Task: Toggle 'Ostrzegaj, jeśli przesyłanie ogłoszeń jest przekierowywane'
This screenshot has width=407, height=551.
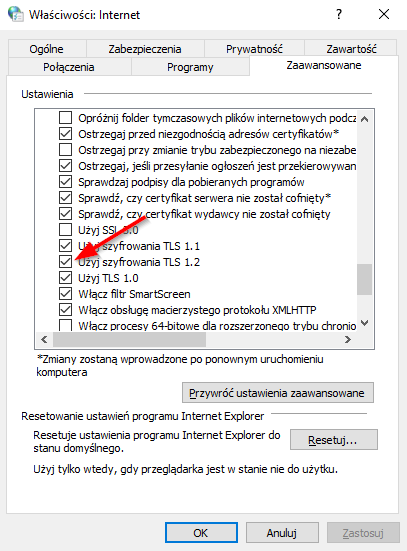Action: (x=65, y=166)
